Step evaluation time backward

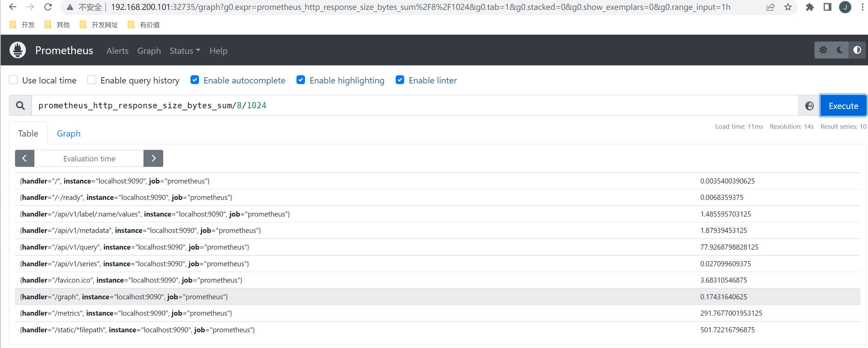click(x=25, y=158)
